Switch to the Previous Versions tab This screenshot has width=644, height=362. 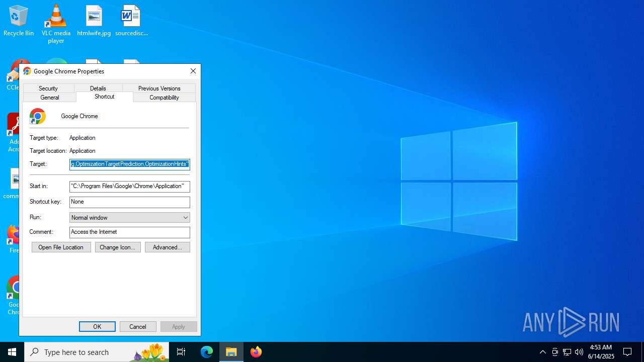159,88
